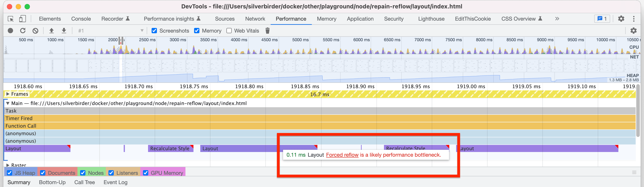Select the Performance tab
Viewport: 644px width, 187px height.
(x=291, y=19)
